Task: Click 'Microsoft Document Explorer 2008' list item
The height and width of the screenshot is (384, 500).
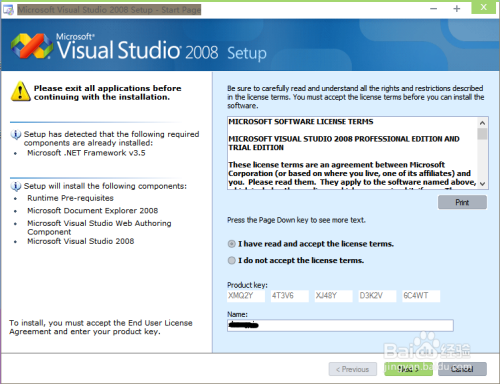Action: click(93, 211)
